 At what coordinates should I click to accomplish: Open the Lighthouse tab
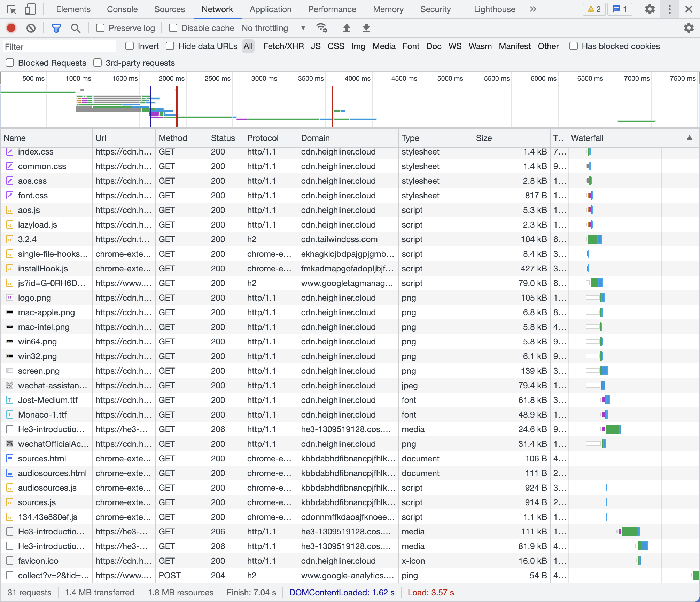click(x=494, y=9)
